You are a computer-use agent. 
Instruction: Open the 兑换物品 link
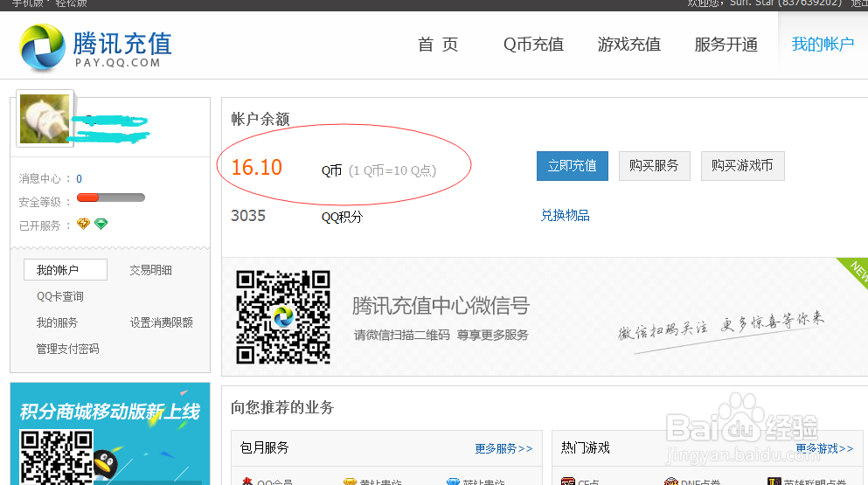pyautogui.click(x=566, y=215)
